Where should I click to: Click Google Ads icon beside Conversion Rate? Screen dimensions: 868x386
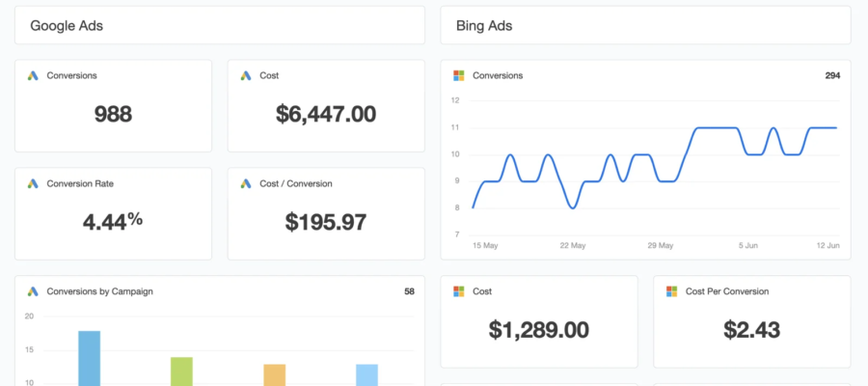click(32, 183)
